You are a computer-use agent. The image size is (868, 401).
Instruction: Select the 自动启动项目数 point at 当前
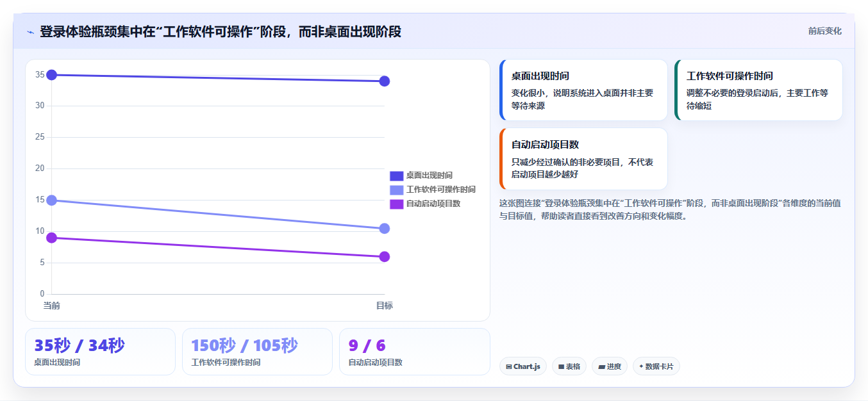[x=52, y=238]
